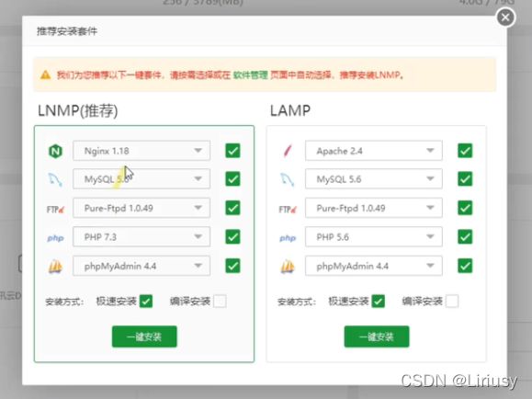The width and height of the screenshot is (532, 399).
Task: Click the phpMyAdmin sailboat icon in LAMP
Action: (288, 267)
